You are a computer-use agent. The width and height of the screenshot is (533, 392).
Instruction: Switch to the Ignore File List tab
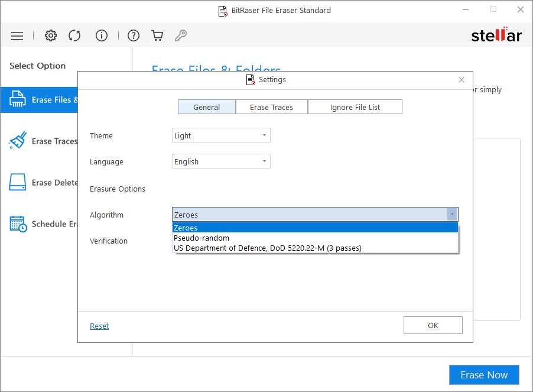(x=355, y=107)
